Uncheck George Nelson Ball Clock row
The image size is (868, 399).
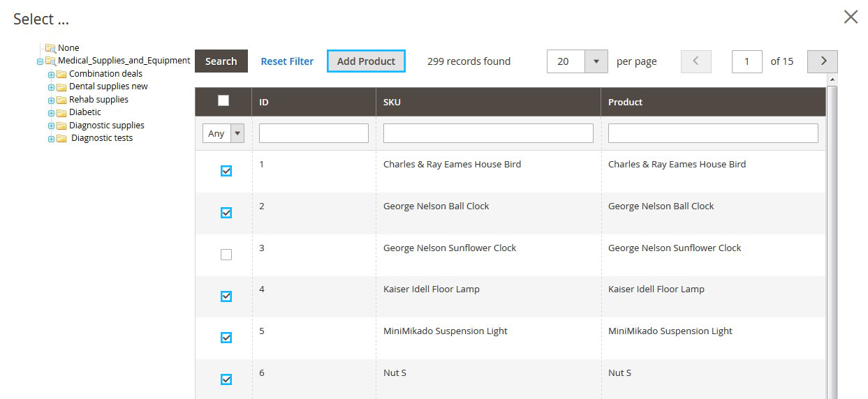click(x=226, y=213)
